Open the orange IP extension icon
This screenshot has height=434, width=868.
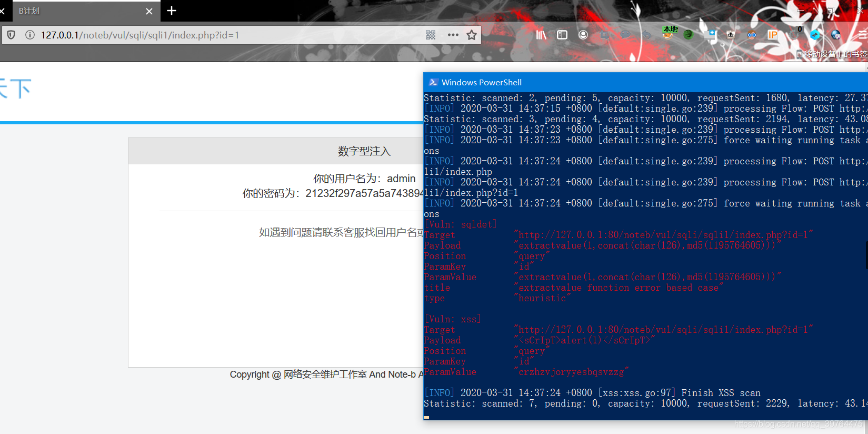[773, 35]
